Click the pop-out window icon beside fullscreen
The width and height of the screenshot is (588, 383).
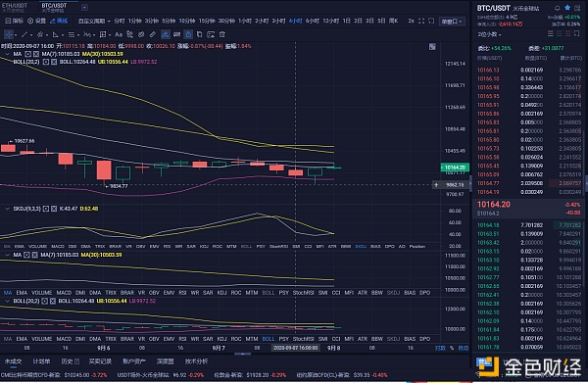coord(431,21)
